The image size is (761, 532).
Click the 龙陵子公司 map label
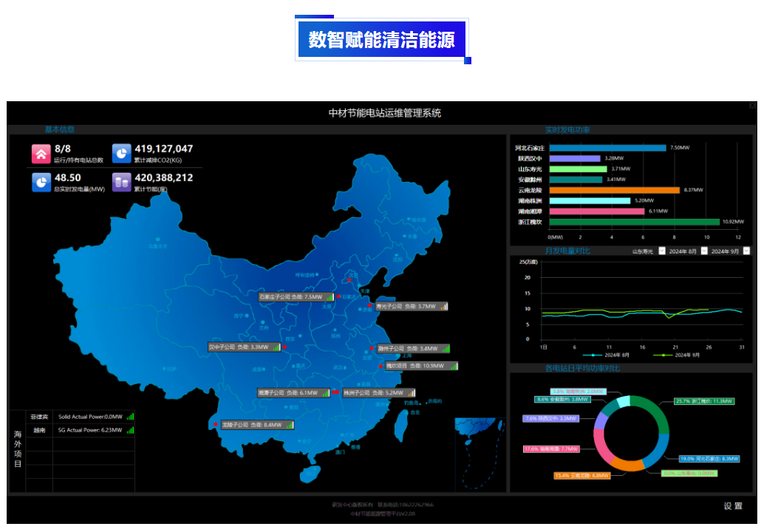coord(251,425)
